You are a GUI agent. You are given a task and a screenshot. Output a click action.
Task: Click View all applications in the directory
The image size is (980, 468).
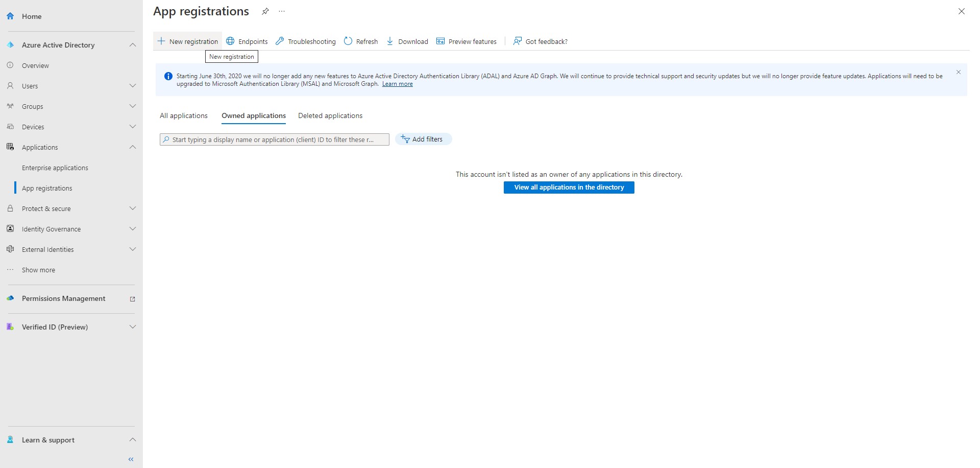569,187
